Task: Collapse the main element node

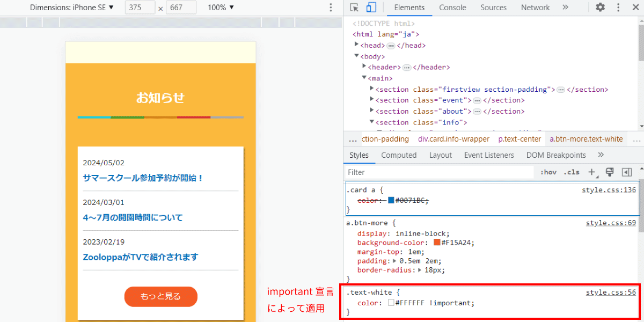Action: point(364,78)
